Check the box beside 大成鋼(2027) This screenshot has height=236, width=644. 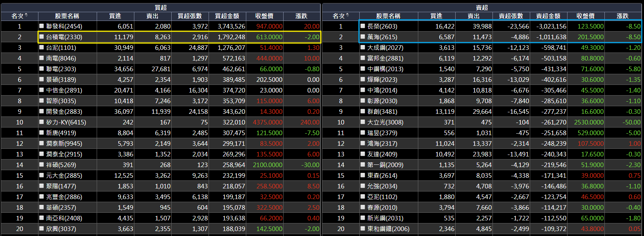tap(363, 47)
